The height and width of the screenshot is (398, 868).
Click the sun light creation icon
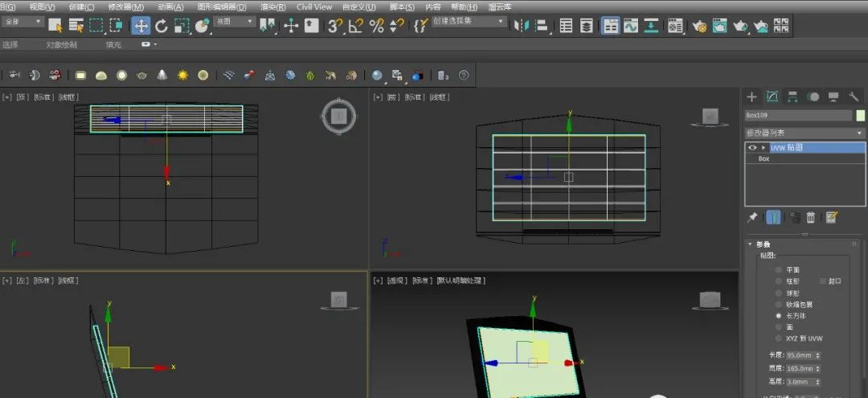pyautogui.click(x=182, y=76)
